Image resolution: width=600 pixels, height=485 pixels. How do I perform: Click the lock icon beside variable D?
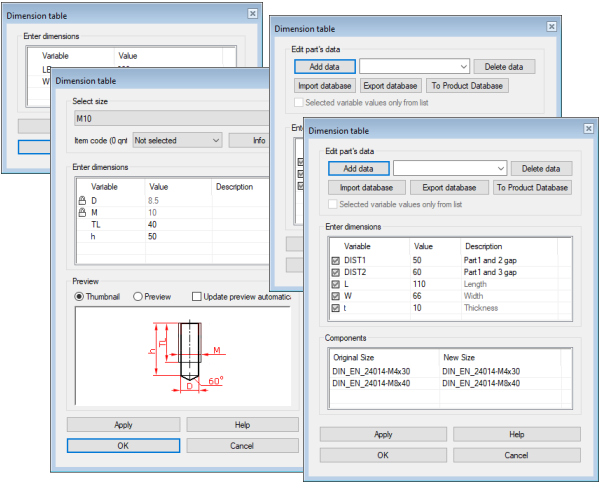(x=82, y=200)
